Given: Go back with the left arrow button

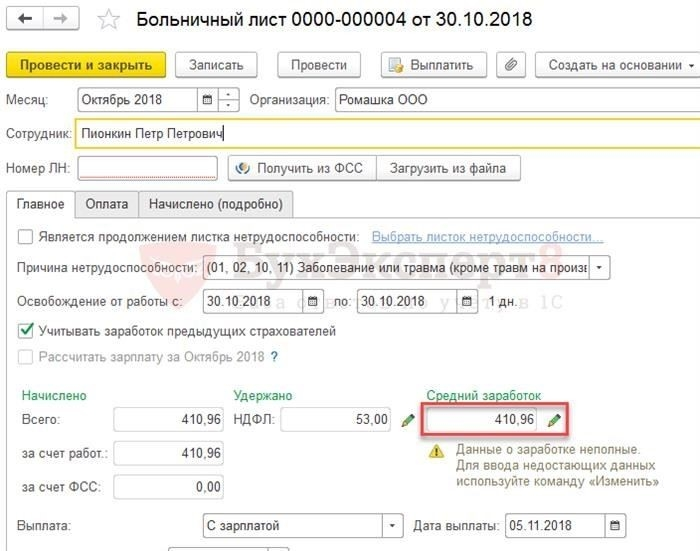Looking at the screenshot, I should 25,19.
